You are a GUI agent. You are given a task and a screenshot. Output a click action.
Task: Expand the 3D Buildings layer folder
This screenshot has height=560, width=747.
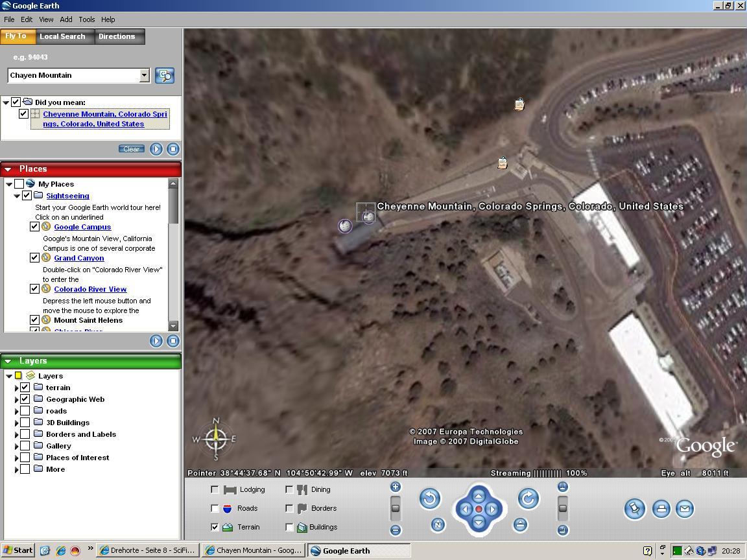click(x=16, y=423)
